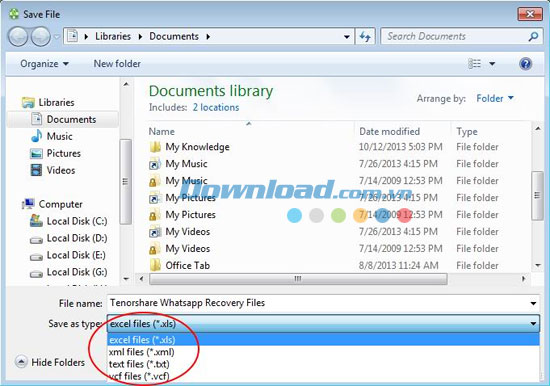Screen dimensions: 550x386
Task: Open Local Disk (C:) in navigation pane
Action: click(68, 221)
